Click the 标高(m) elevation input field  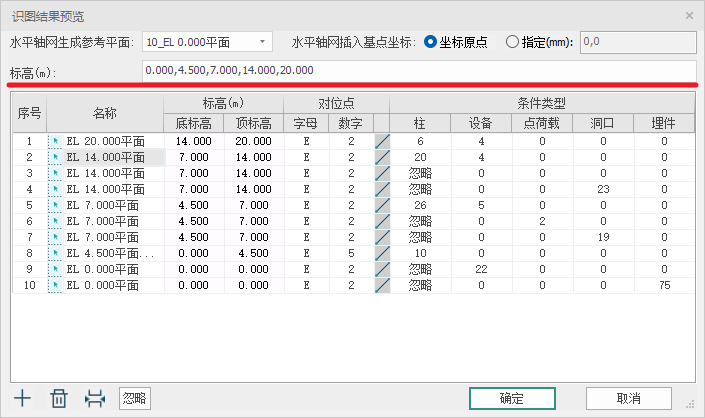point(417,71)
